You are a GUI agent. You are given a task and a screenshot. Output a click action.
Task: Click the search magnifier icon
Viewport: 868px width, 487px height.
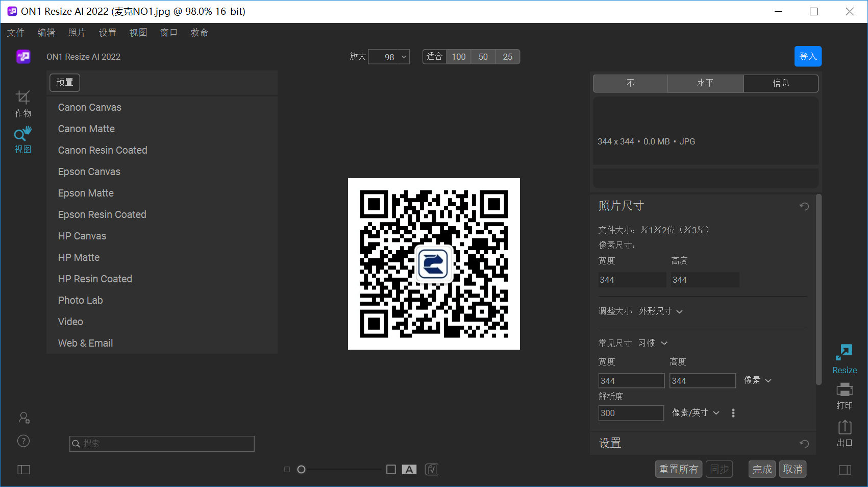(76, 444)
